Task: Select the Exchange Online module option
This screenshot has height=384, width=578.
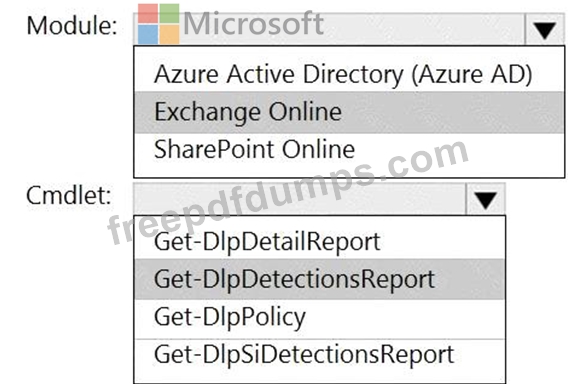Action: (349, 112)
